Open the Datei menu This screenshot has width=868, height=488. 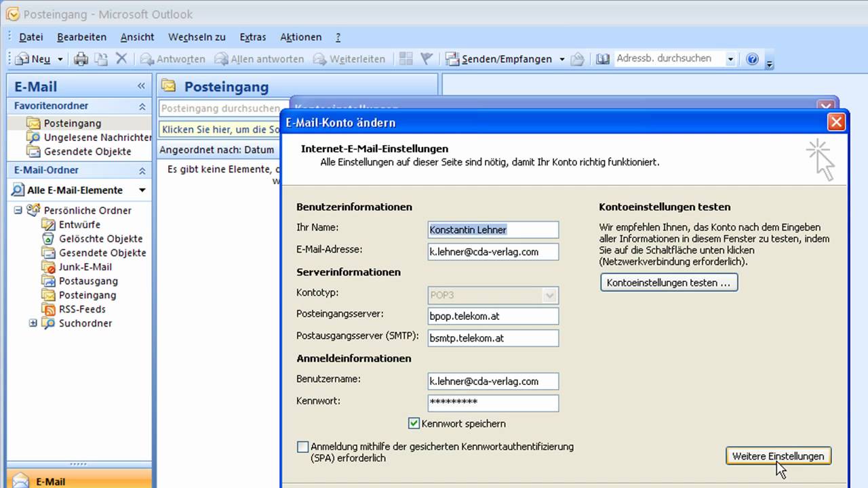(31, 37)
